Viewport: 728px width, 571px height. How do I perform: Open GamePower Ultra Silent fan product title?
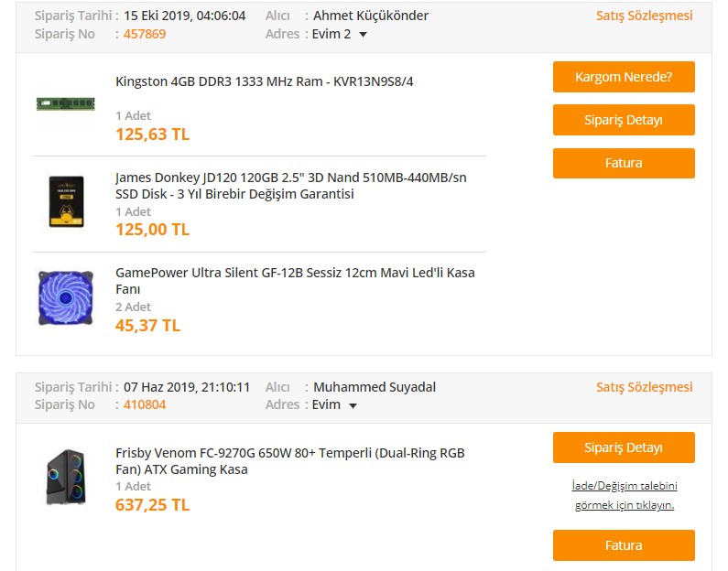pos(295,281)
